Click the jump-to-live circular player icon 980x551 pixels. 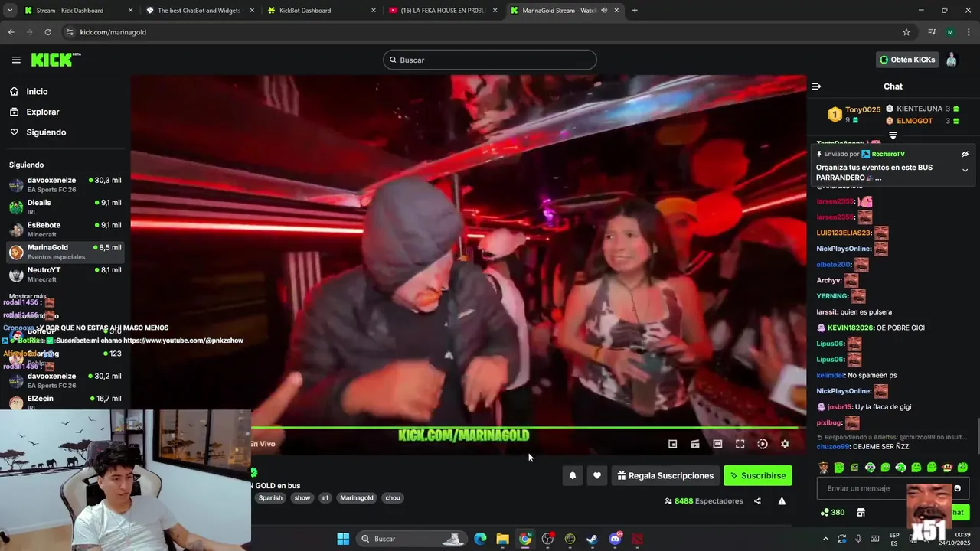coord(763,444)
